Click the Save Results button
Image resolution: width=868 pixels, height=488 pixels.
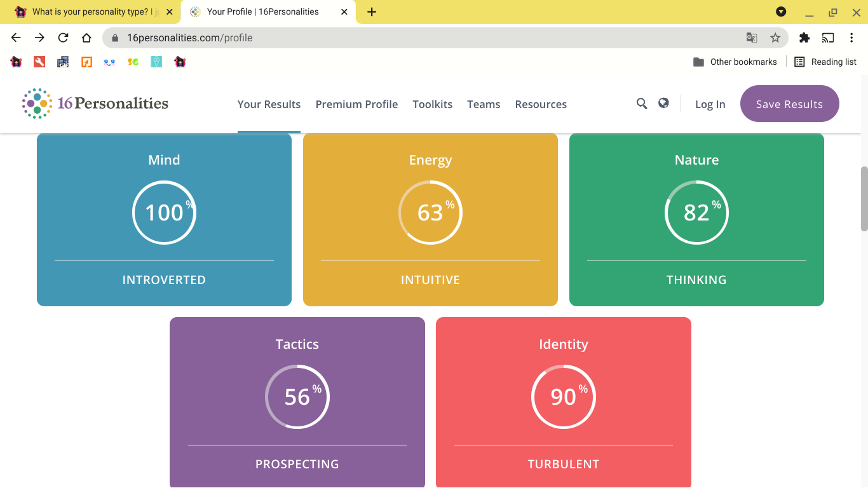point(789,104)
